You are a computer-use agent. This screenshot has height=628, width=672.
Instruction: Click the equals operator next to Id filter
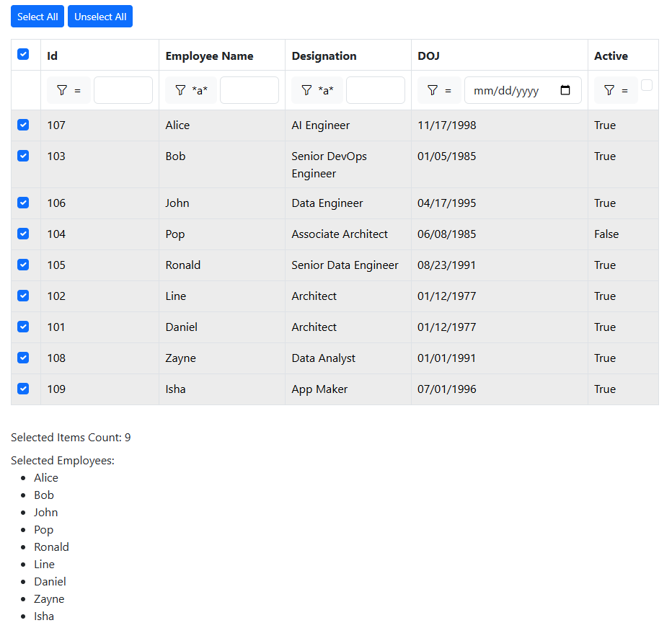click(x=76, y=90)
